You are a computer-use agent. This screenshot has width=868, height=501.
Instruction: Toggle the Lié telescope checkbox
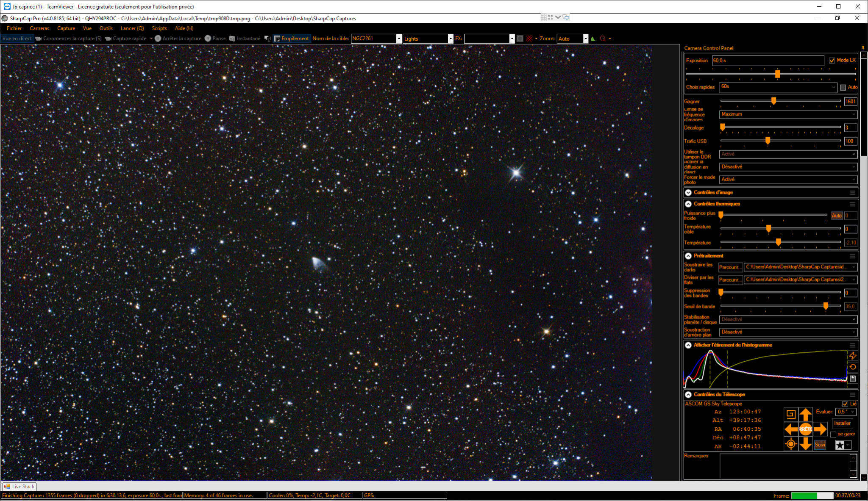[x=845, y=404]
